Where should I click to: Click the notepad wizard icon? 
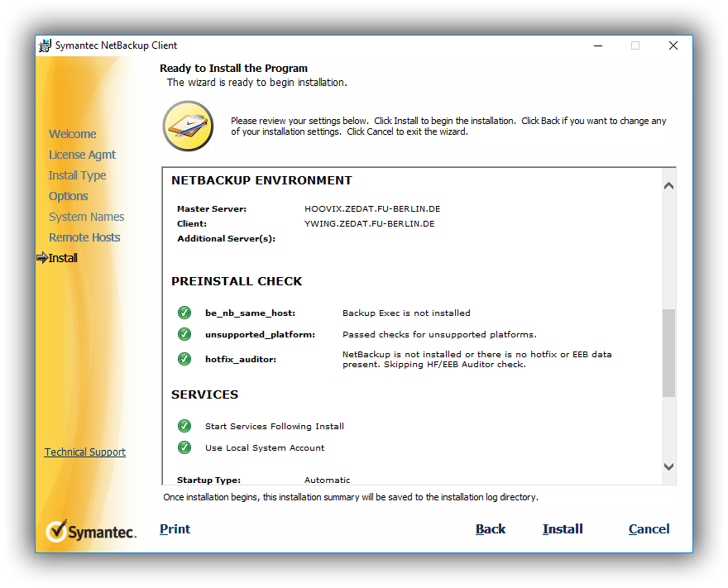click(188, 126)
